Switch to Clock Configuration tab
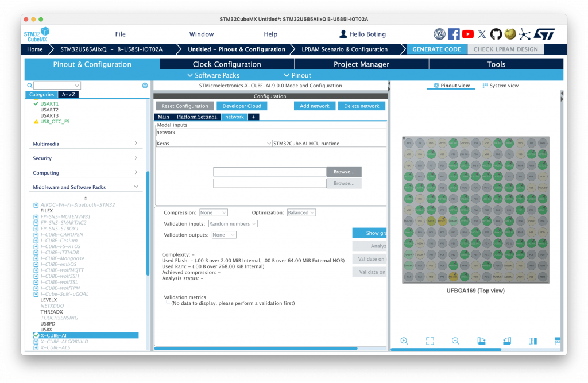This screenshot has width=588, height=383. (x=227, y=64)
